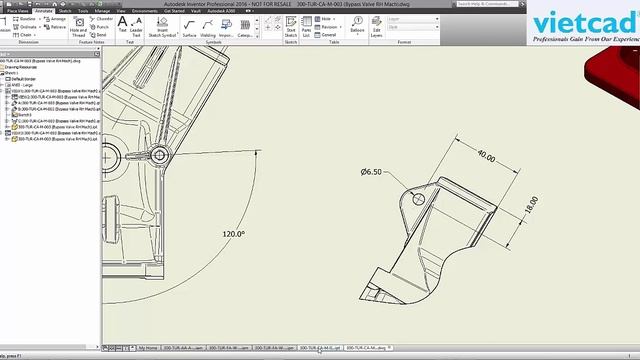Expand the Symbols gallery more arrow

click(x=257, y=36)
